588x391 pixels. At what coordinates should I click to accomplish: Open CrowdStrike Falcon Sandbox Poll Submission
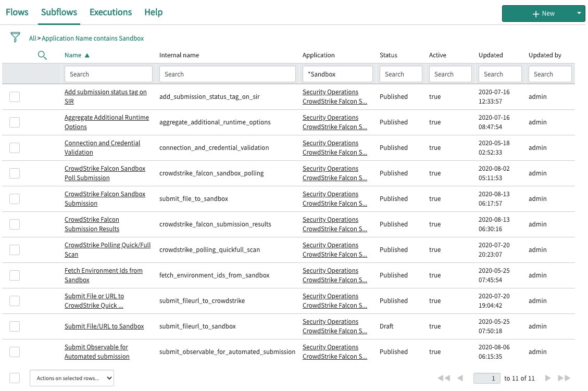pyautogui.click(x=105, y=173)
